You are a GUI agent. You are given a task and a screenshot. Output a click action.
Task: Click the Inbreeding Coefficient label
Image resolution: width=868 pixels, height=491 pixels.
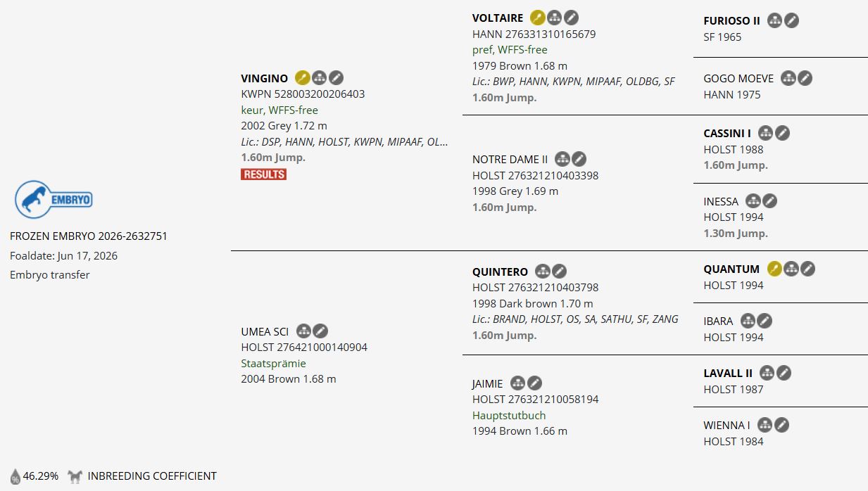(x=152, y=476)
